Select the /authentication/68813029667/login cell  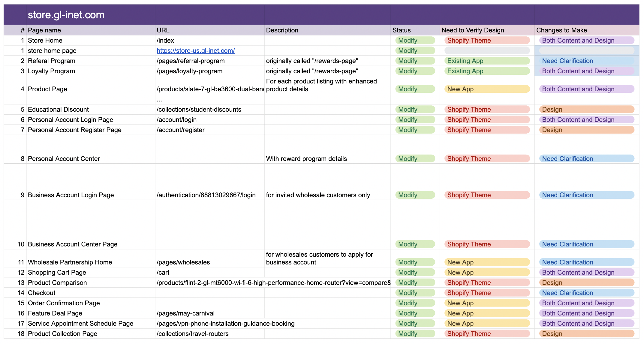[x=209, y=182]
